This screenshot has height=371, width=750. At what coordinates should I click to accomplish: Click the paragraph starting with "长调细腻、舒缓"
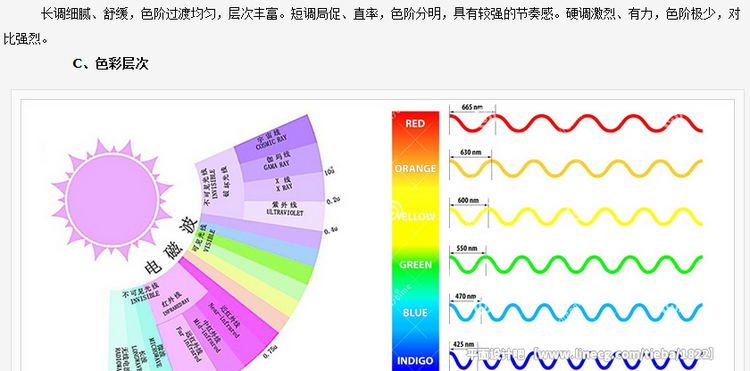pyautogui.click(x=373, y=26)
